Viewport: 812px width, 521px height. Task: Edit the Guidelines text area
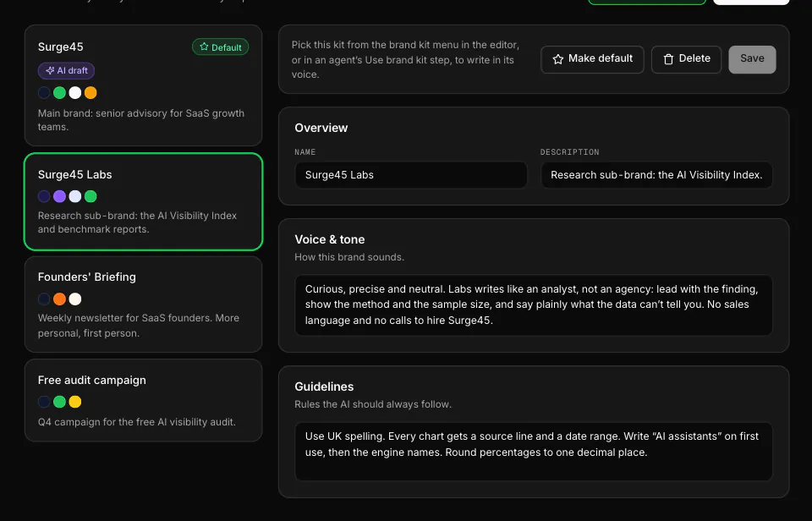coord(534,452)
